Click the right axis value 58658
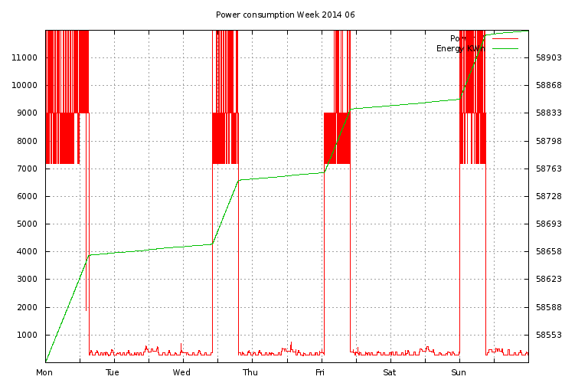Viewport: 588px width, 383px height. tap(549, 251)
